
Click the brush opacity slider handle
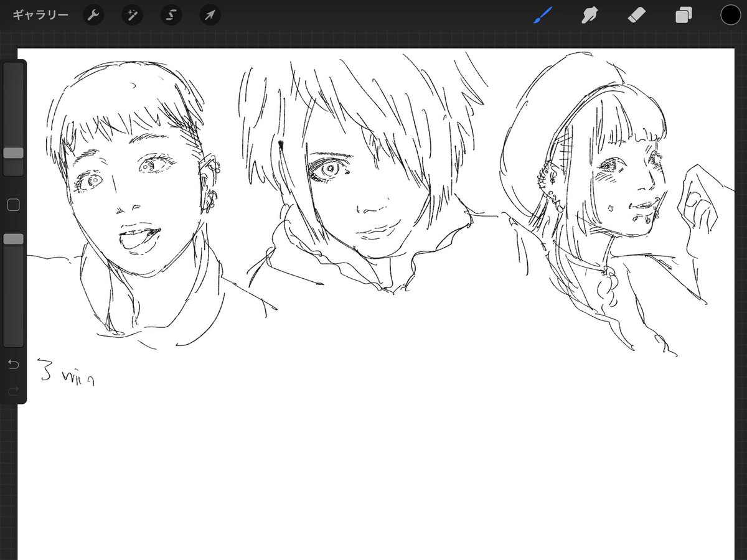pyautogui.click(x=14, y=239)
